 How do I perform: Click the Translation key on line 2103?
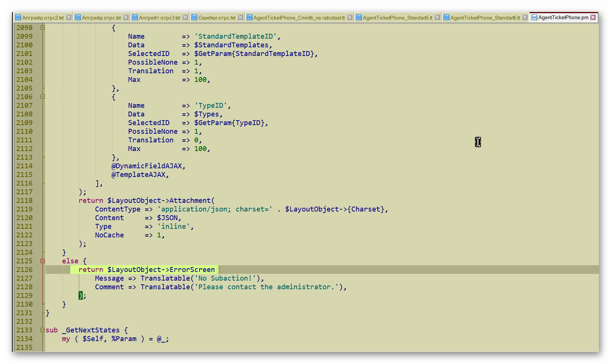pos(151,71)
